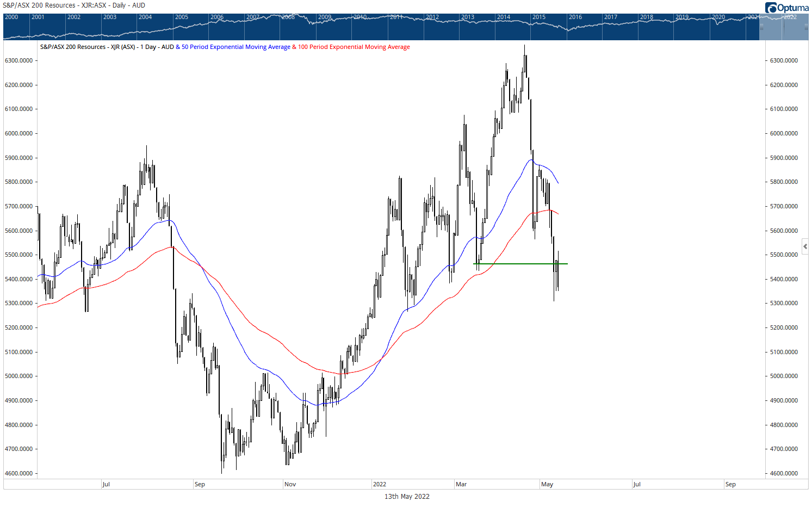Image resolution: width=812 pixels, height=507 pixels.
Task: Grab the left handle of overview range selector
Action: coord(761,26)
